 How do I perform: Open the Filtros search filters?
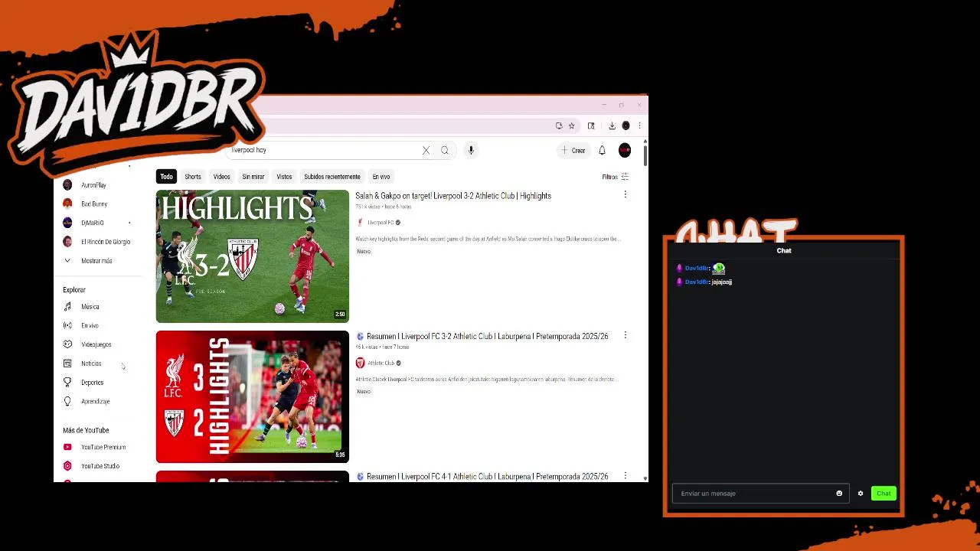pyautogui.click(x=616, y=177)
